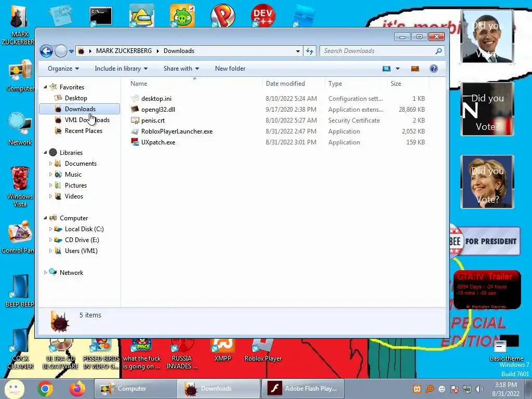The width and height of the screenshot is (532, 399).
Task: Collapse the Favorites group
Action: [46, 87]
